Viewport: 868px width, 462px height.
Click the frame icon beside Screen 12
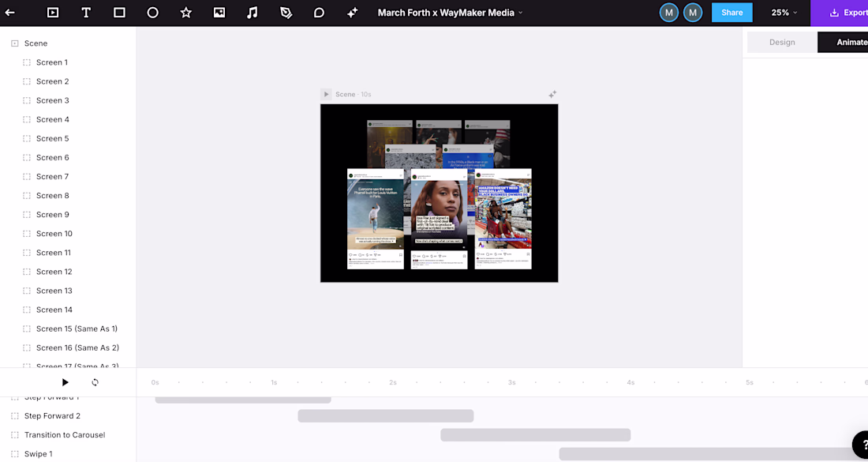click(x=27, y=272)
